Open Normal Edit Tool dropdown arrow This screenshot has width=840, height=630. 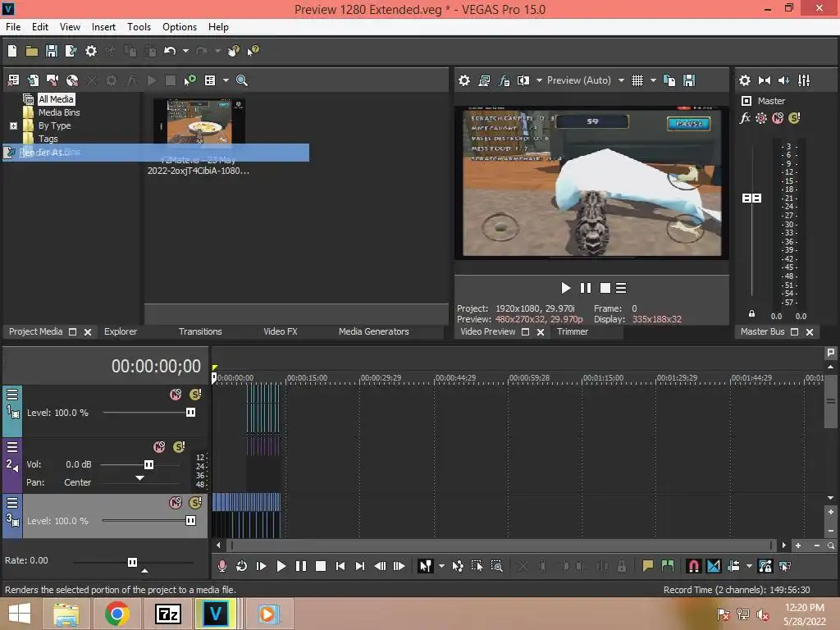441,566
